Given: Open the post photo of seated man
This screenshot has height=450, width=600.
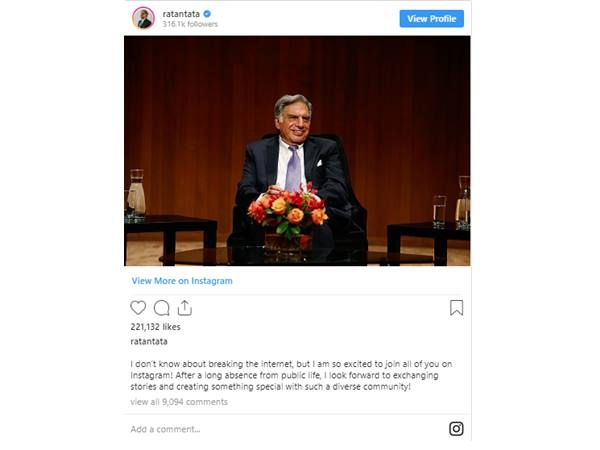Looking at the screenshot, I should (x=297, y=150).
